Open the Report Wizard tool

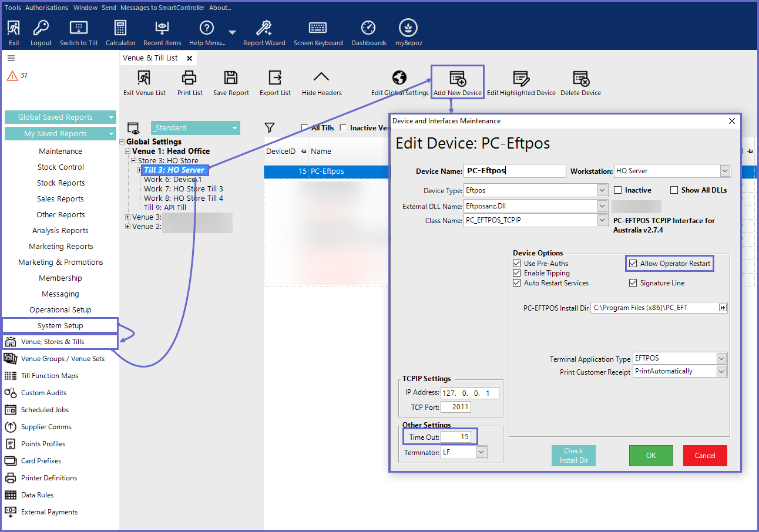coord(264,28)
